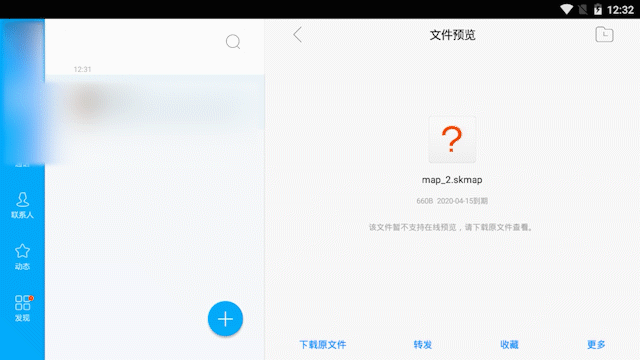Screen dimensions: 640x360
Task: Check the battery status icon
Action: [x=598, y=9]
